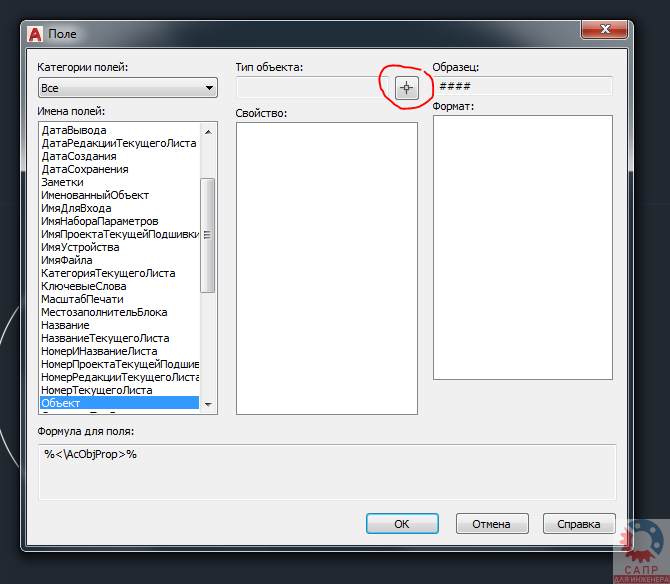Click the Свойство property list box

[x=327, y=268]
